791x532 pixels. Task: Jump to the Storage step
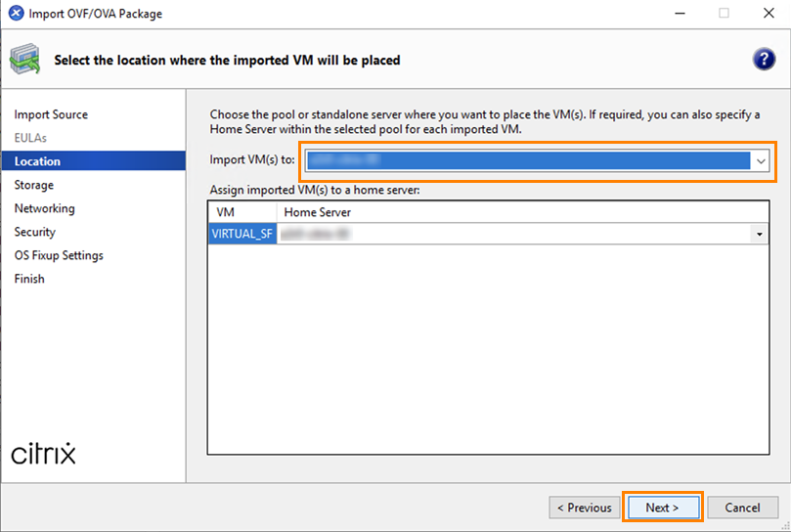tap(34, 185)
